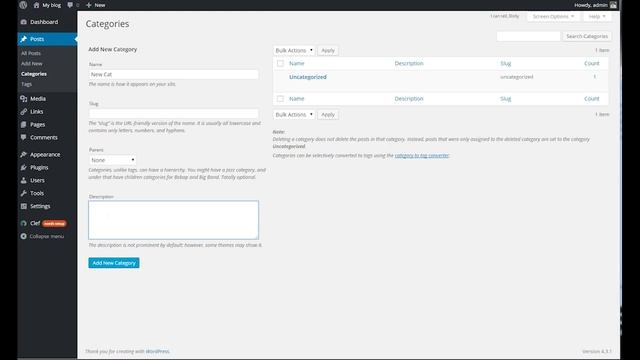Screen dimensions: 640x360
Task: Click the Plugins plug icon
Action: point(24,167)
